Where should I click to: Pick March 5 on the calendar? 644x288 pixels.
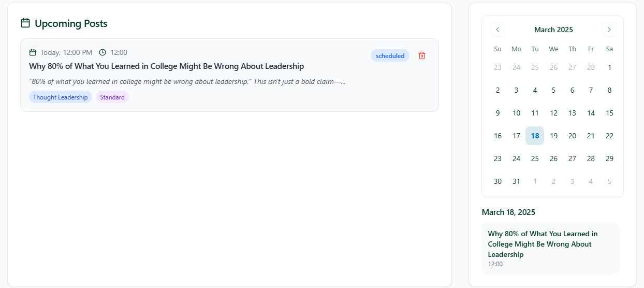[x=553, y=90]
